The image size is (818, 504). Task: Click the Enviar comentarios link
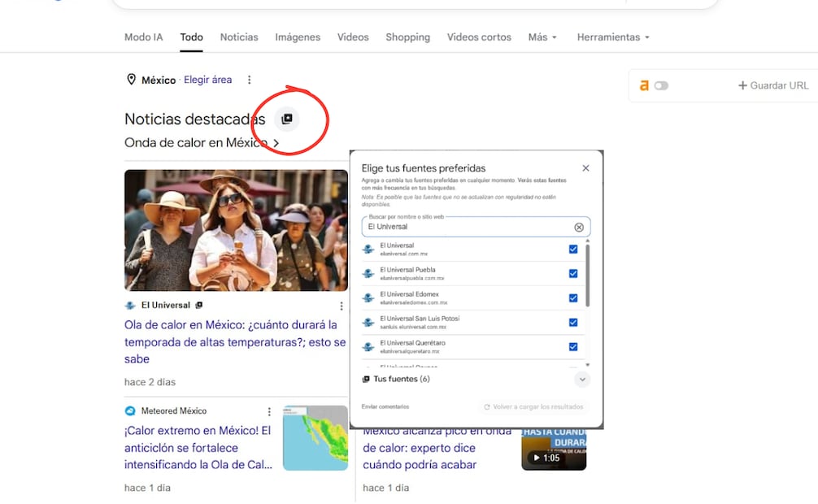(x=385, y=407)
